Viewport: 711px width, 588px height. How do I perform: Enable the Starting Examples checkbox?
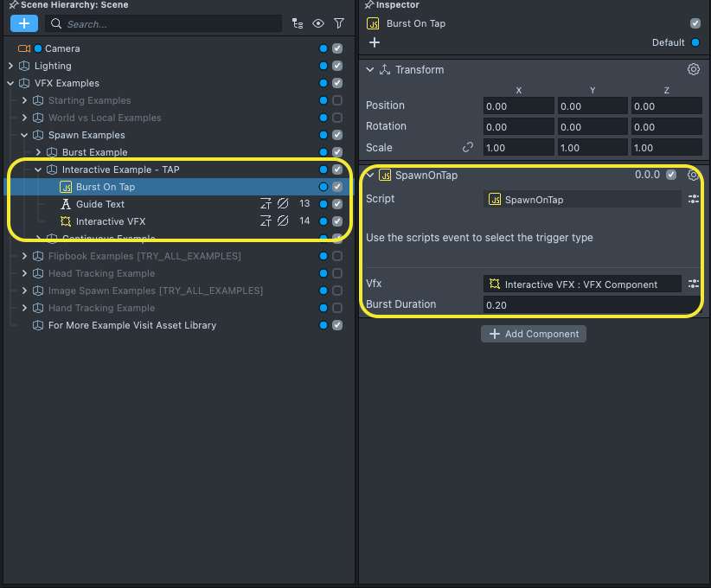337,100
